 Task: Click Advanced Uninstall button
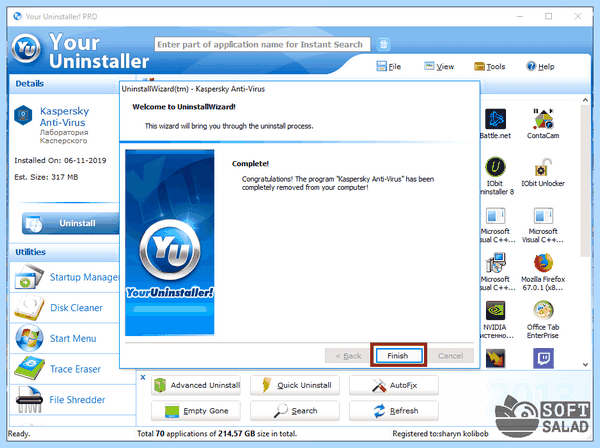click(196, 385)
